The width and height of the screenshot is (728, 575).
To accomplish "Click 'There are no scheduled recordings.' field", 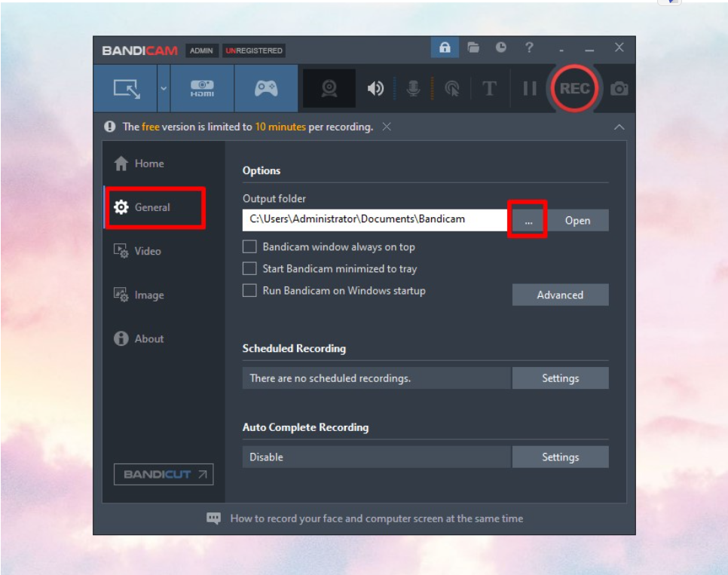I will (x=377, y=378).
